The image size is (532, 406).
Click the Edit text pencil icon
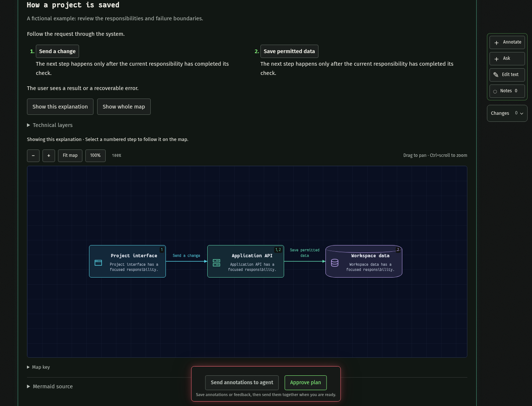pyautogui.click(x=496, y=75)
